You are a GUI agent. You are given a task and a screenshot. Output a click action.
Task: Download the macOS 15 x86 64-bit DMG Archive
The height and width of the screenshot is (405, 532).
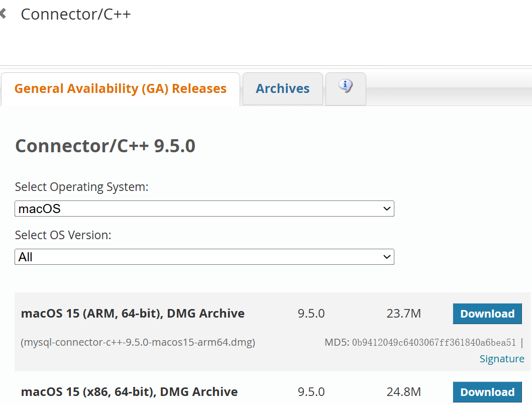tap(487, 392)
